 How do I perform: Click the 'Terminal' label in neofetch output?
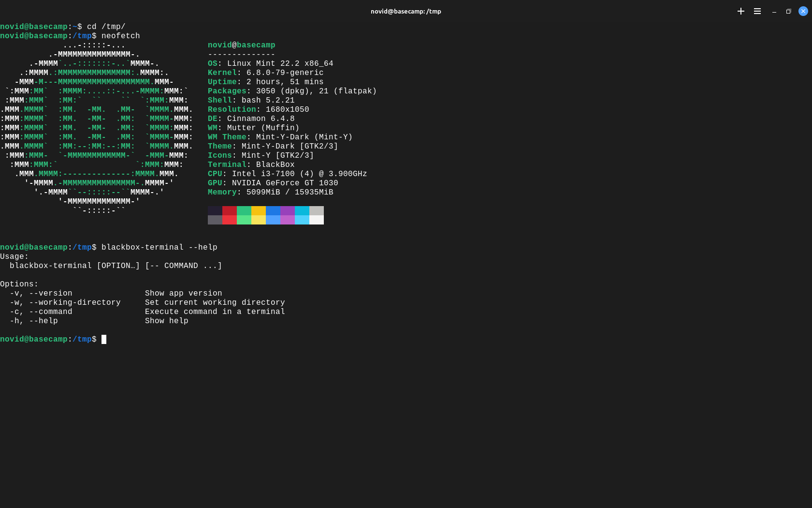point(227,164)
